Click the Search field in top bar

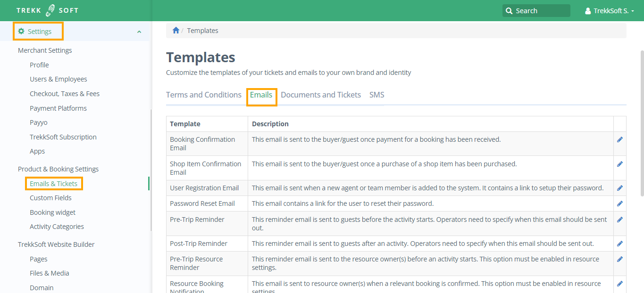point(536,11)
